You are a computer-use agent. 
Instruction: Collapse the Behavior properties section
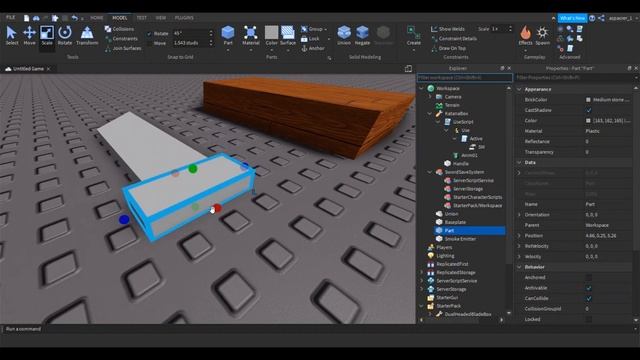coord(519,267)
